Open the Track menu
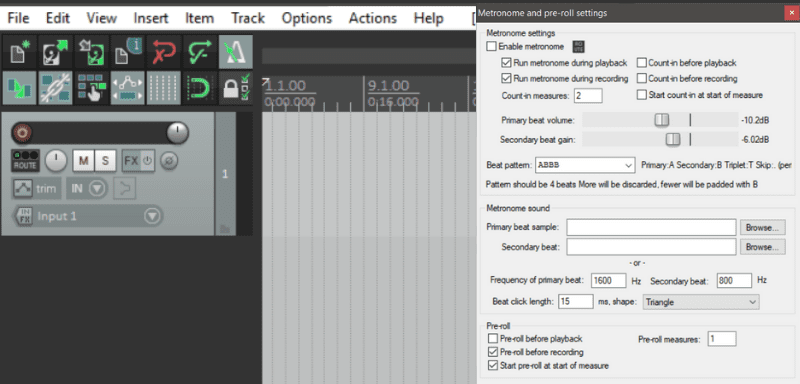Screen dimensions: 800x384 coord(248,18)
